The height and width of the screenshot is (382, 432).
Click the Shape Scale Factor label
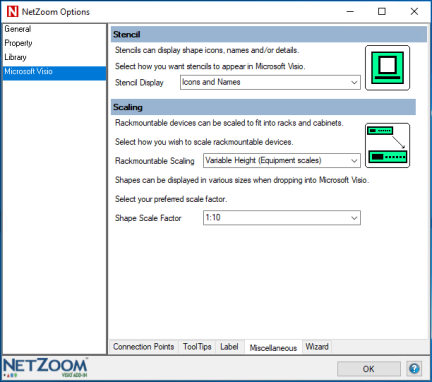148,218
